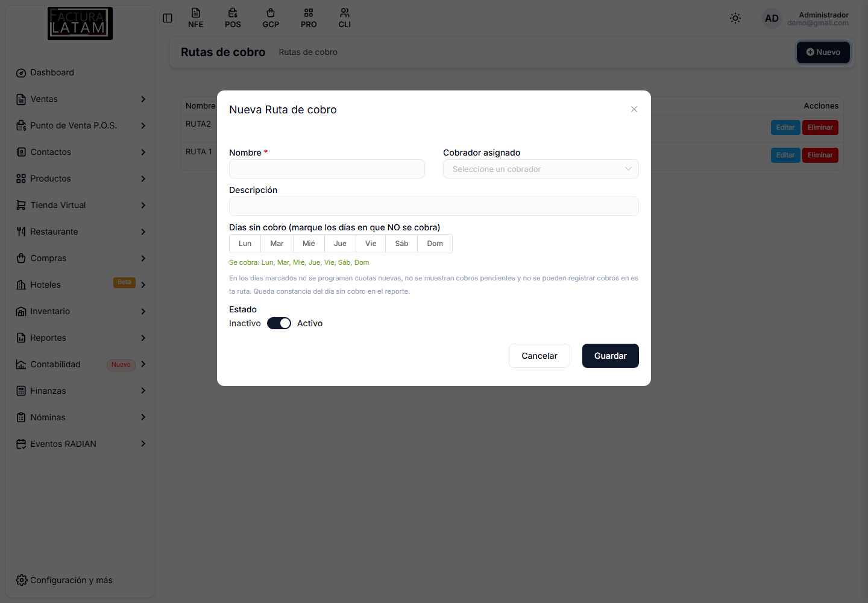
Task: Switch theme with the sun icon
Action: click(x=735, y=18)
